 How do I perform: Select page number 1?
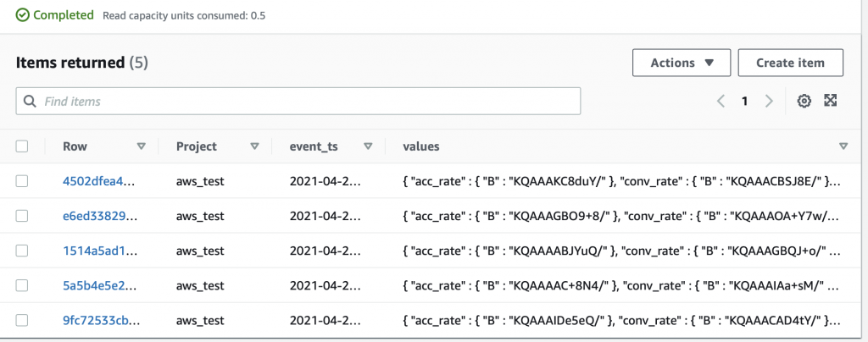pyautogui.click(x=745, y=101)
